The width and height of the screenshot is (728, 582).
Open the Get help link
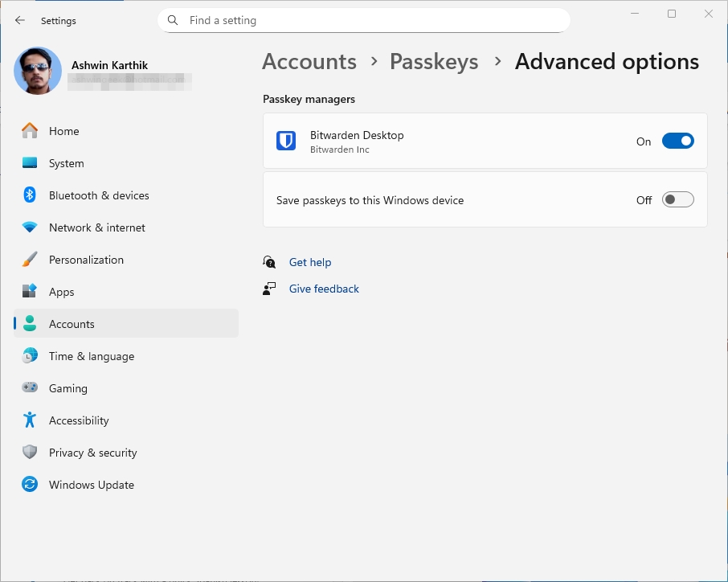pyautogui.click(x=310, y=262)
